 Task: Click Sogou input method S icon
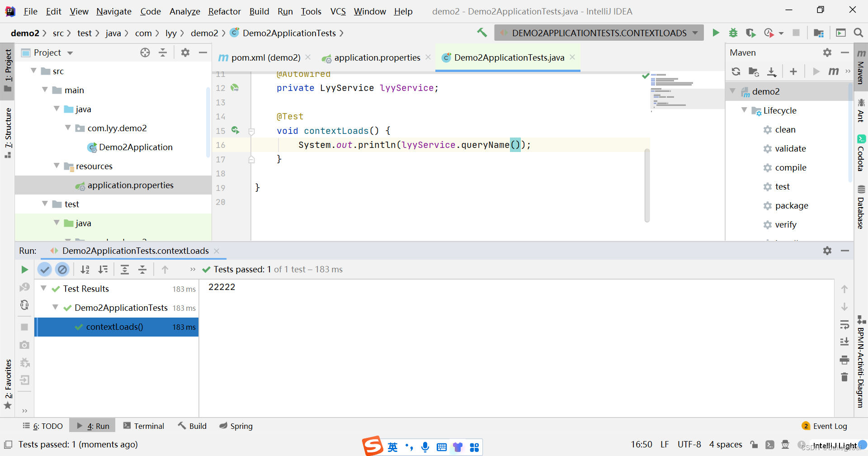pos(373,446)
